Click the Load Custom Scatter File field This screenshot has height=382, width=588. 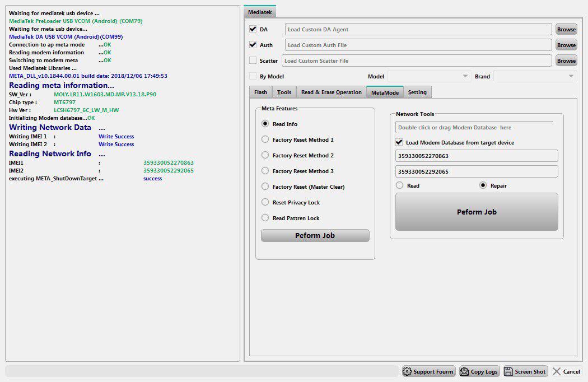417,61
